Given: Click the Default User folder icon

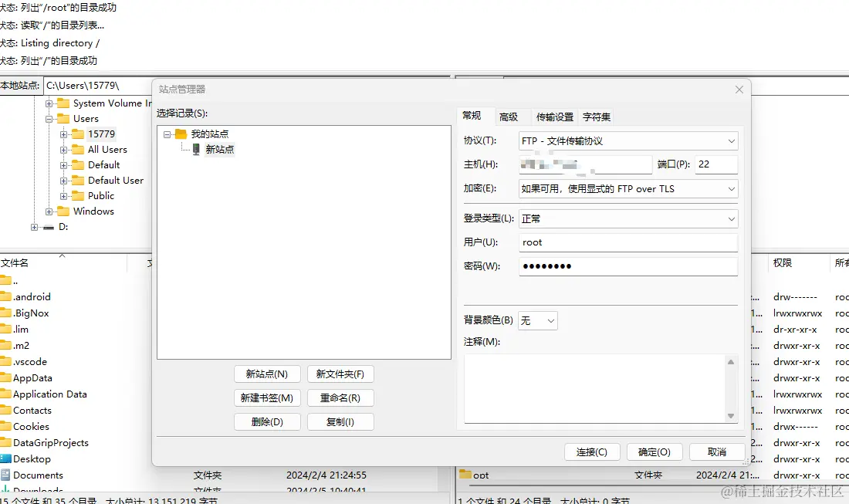Looking at the screenshot, I should (79, 181).
